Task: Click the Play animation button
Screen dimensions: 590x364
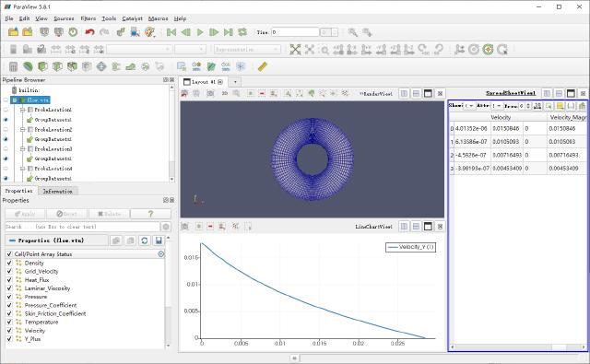Action: point(200,32)
